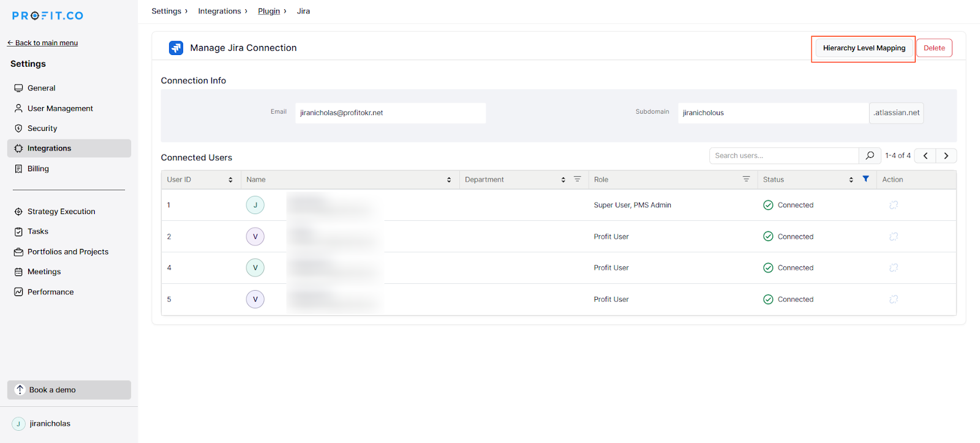
Task: Open Meetings settings
Action: point(69,272)
